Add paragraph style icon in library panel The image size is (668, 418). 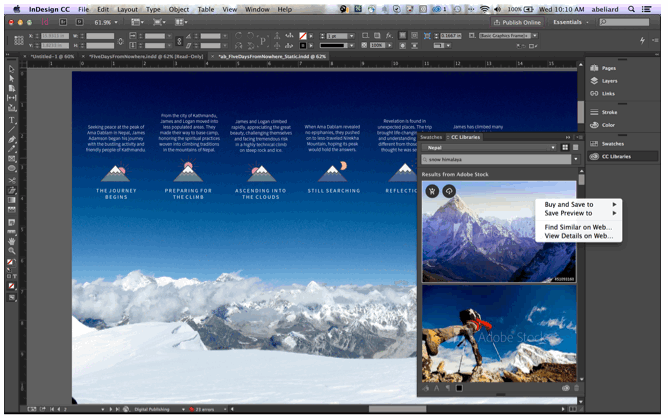click(448, 388)
